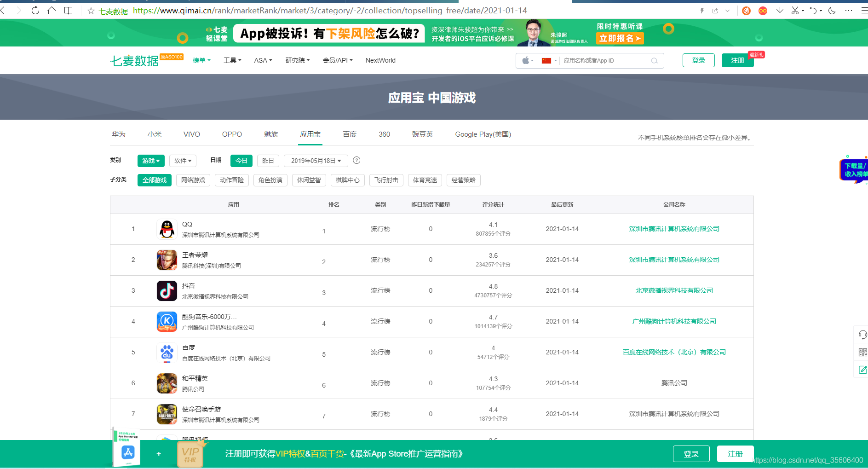This screenshot has height=469, width=868.
Task: Click the bookmark star icon
Action: [91, 11]
